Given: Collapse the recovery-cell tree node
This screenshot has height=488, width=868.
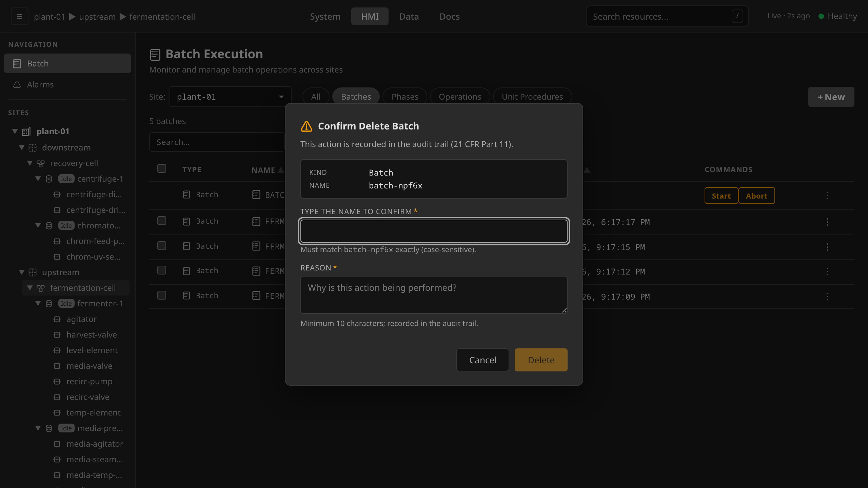Looking at the screenshot, I should pos(30,163).
